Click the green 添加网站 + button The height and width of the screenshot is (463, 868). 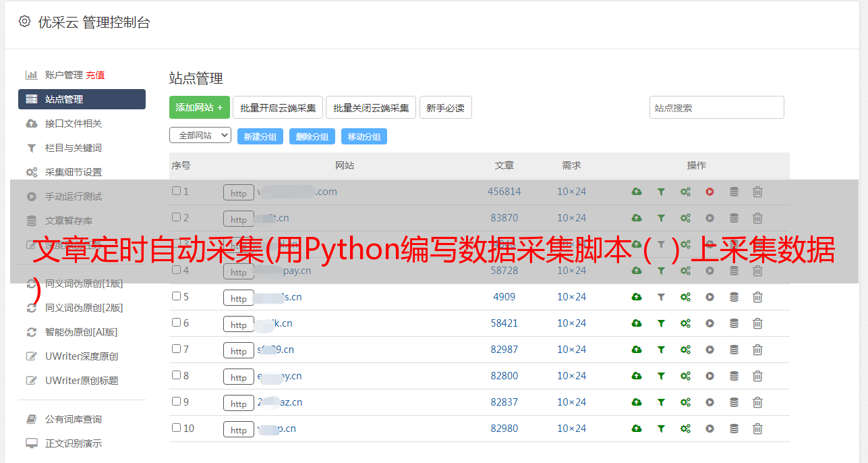200,107
